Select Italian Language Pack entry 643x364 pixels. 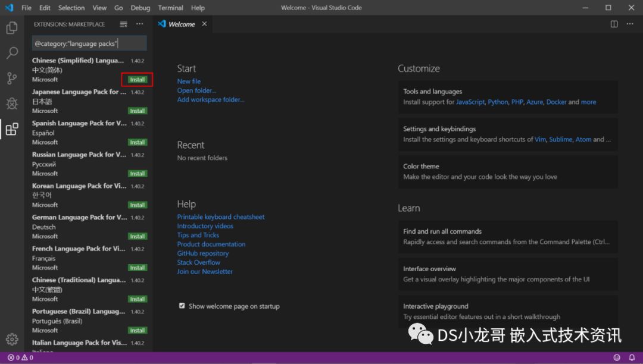89,345
